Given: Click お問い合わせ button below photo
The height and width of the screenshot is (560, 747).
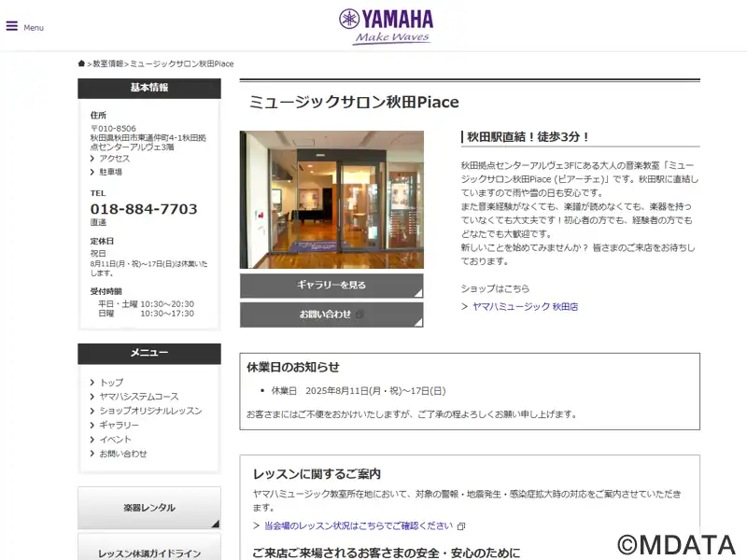Looking at the screenshot, I should [331, 315].
